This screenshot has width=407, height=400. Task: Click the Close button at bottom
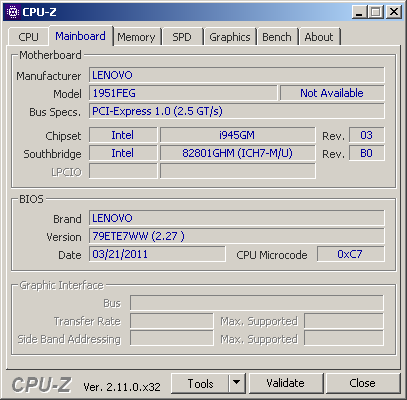click(362, 383)
